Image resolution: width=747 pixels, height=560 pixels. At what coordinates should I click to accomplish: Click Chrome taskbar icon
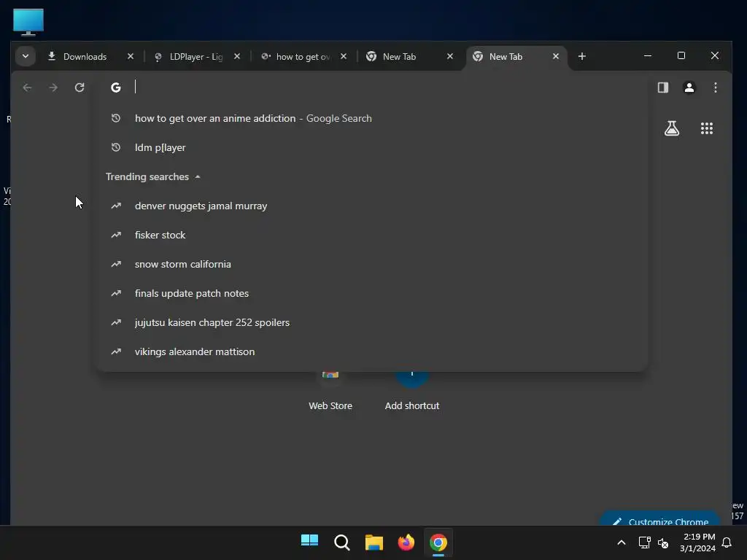pyautogui.click(x=438, y=542)
